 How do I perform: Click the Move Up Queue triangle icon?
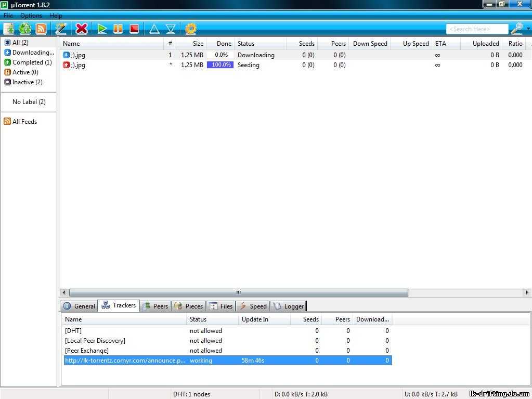(x=154, y=29)
